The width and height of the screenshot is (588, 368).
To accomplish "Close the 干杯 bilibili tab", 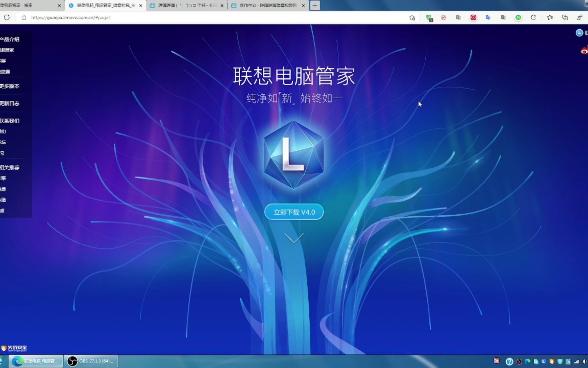I will pyautogui.click(x=222, y=5).
